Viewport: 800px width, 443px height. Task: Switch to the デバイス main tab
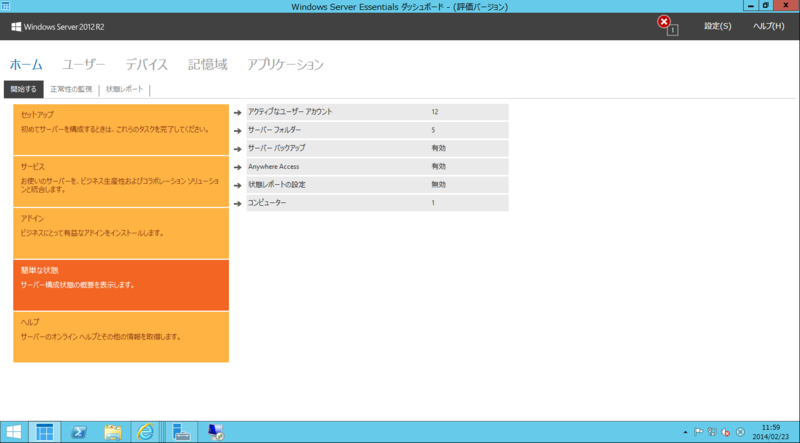click(146, 65)
